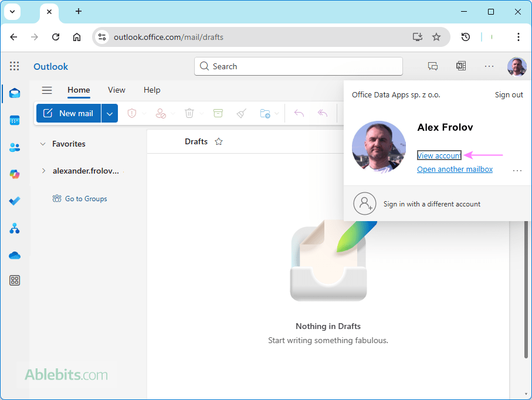
Task: Open browser history clock icon
Action: click(x=466, y=37)
